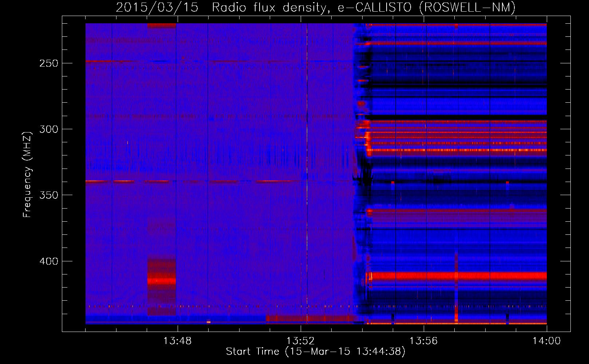The width and height of the screenshot is (589, 364).
Task: Click the 14:00 time tick label
Action: [x=546, y=341]
